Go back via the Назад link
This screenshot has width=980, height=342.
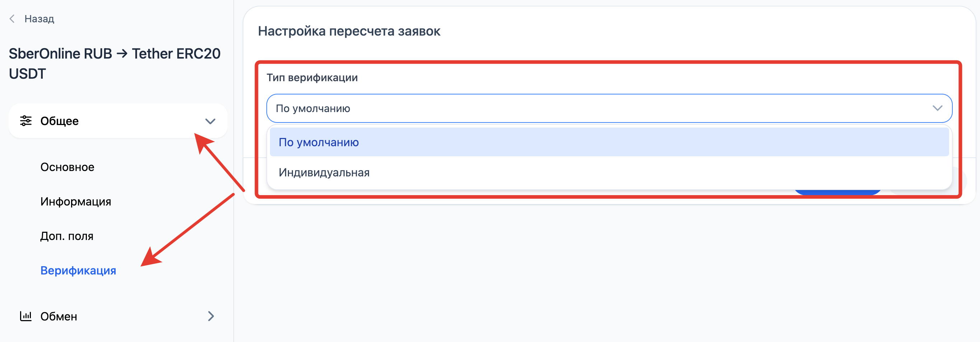pyautogui.click(x=39, y=19)
